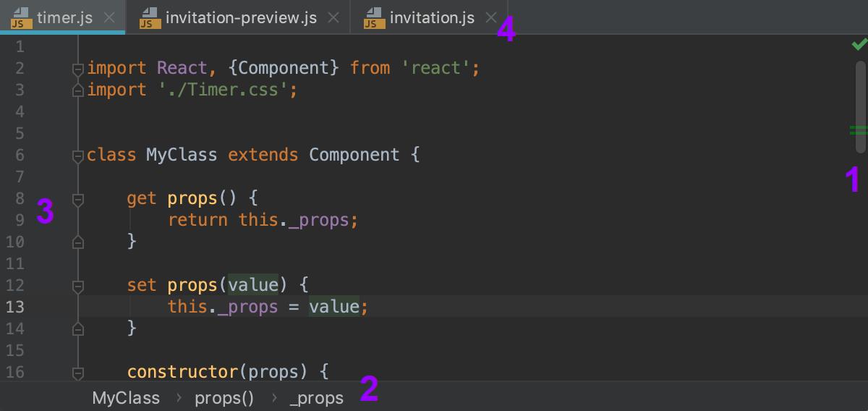Close the timer.js tab
The image size is (868, 411).
(x=109, y=18)
